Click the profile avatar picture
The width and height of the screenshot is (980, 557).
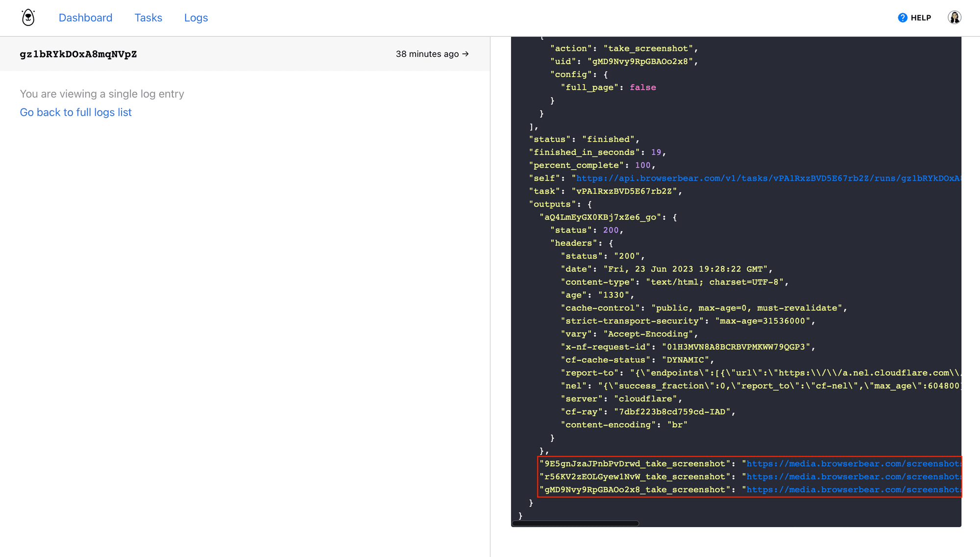pos(955,17)
